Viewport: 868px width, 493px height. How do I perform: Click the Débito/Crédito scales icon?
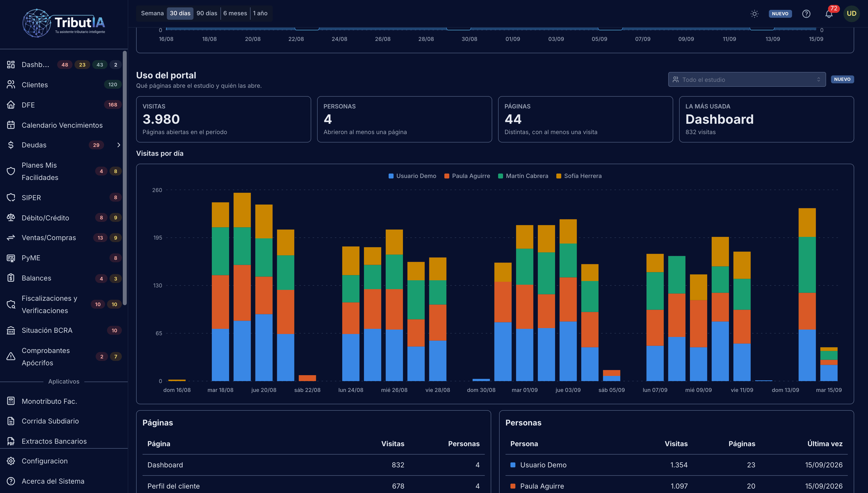coord(11,217)
